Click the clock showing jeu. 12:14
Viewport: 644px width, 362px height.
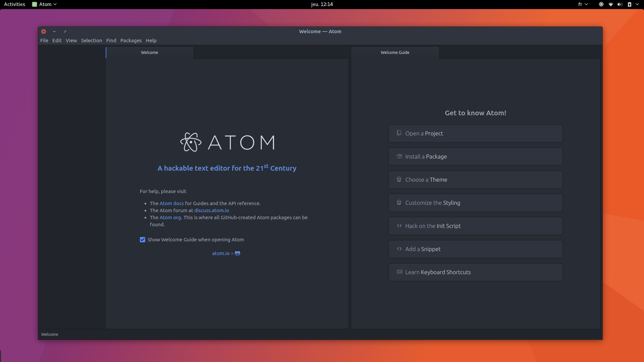coord(322,4)
